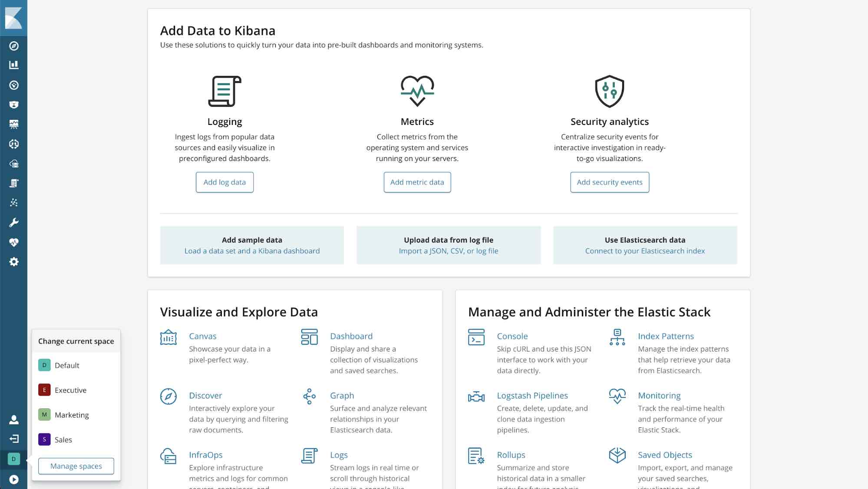Click the Security analytics shield icon
Viewport: 868px width, 489px height.
pyautogui.click(x=610, y=91)
